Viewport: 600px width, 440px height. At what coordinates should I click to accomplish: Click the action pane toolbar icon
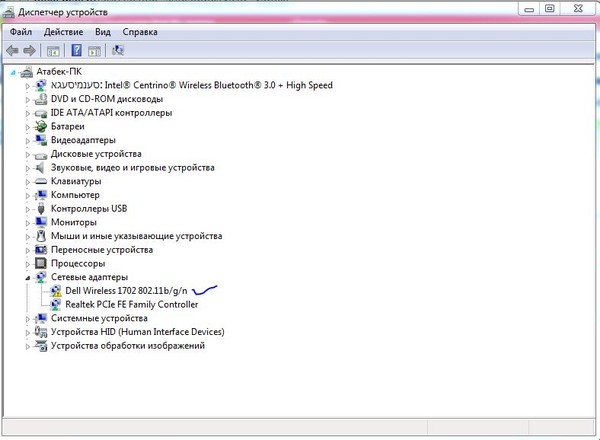coord(94,51)
